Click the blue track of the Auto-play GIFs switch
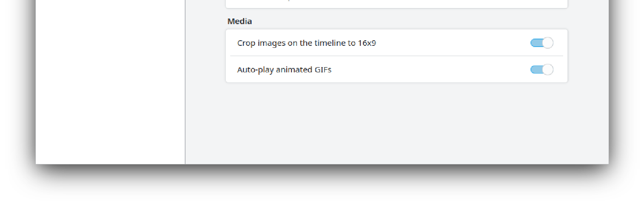This screenshot has height=201, width=644. pos(536,70)
